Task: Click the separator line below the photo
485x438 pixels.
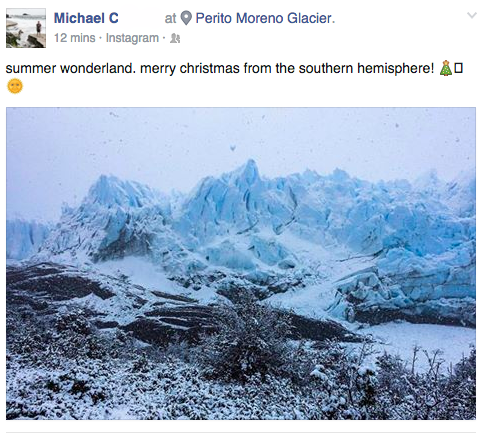Action: pos(241,433)
